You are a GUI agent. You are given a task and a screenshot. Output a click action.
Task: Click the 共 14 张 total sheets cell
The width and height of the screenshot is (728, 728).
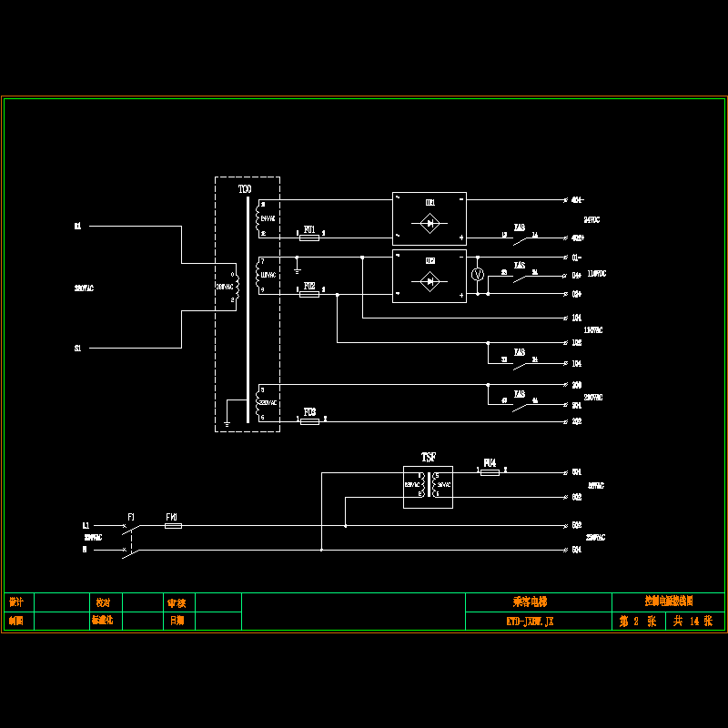[693, 622]
